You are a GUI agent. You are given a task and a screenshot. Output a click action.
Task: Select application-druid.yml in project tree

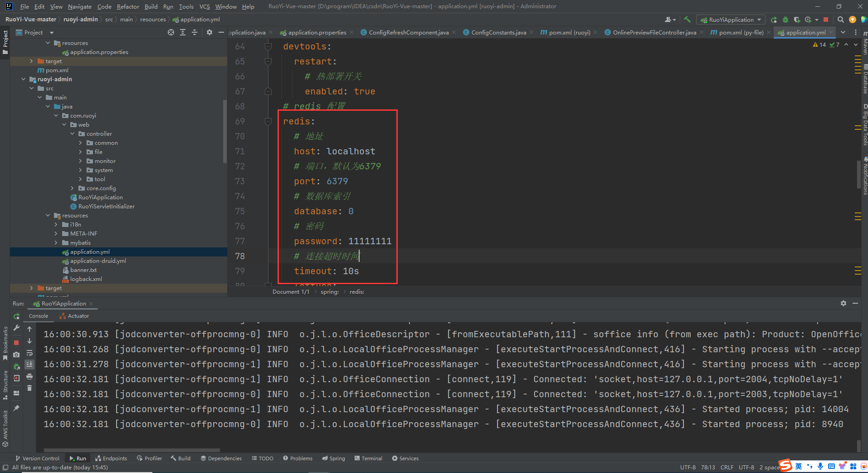pos(98,261)
